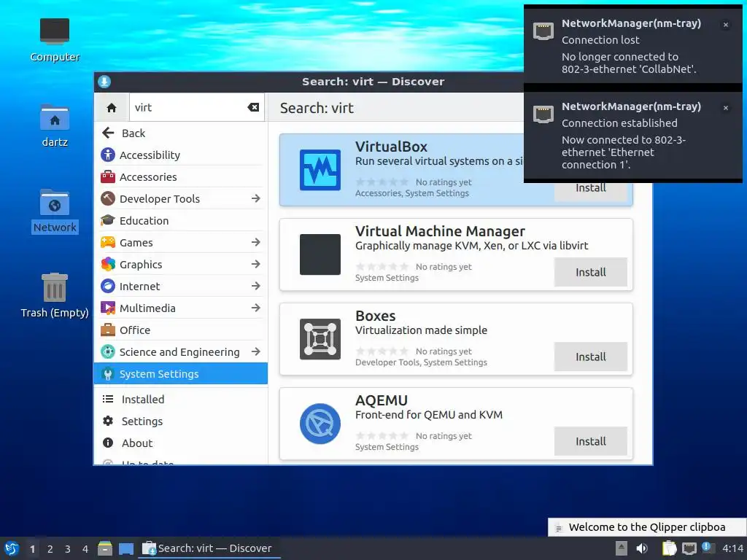Viewport: 747px width, 560px height.
Task: Click the home icon in Discover
Action: click(x=112, y=108)
